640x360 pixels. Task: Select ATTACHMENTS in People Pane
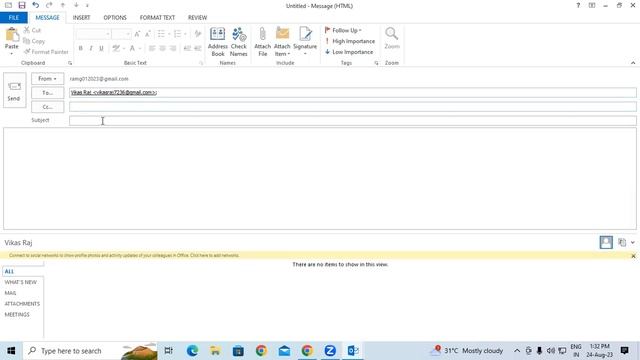point(22,304)
